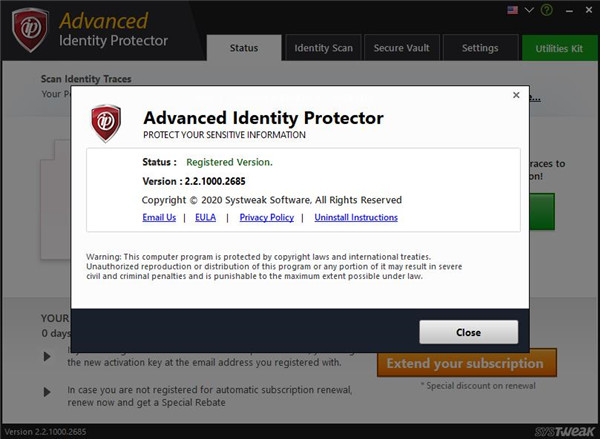Open the language dropdown arrow
This screenshot has height=439, width=600.
click(531, 10)
